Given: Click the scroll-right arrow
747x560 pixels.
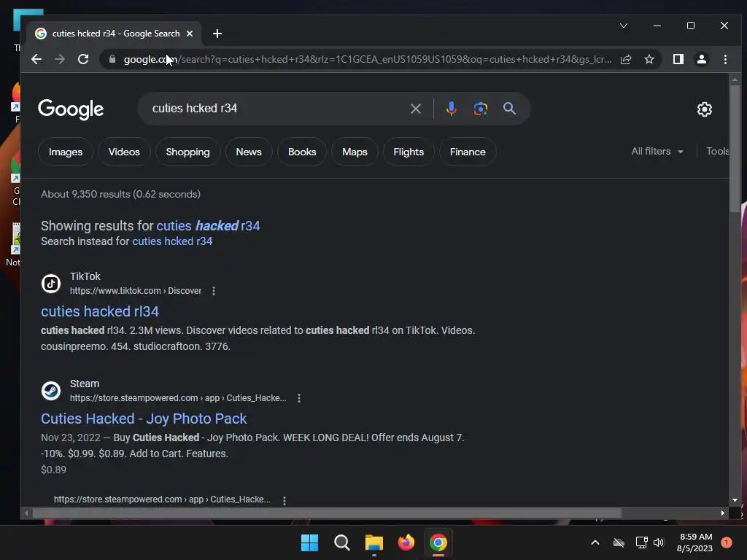Looking at the screenshot, I should pyautogui.click(x=723, y=513).
